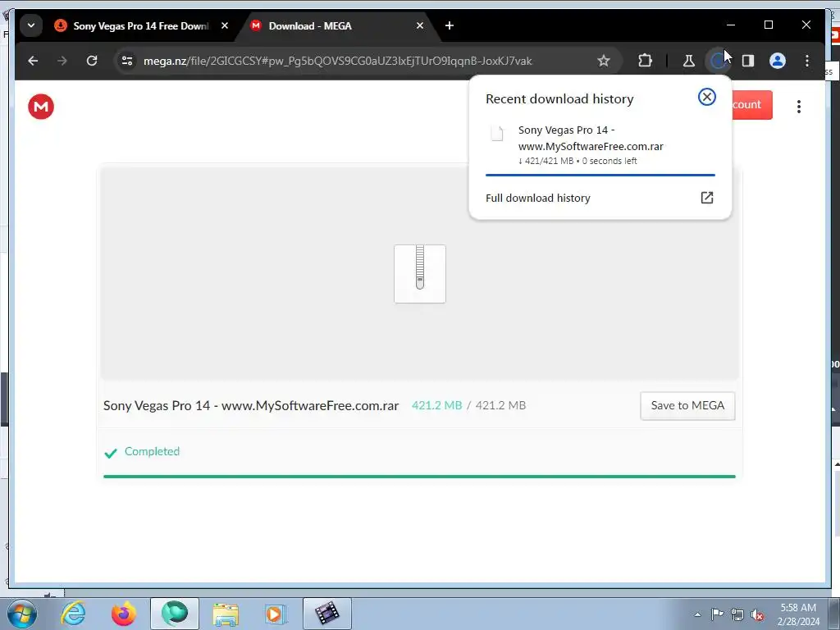Toggle Chrome side panel

748,61
